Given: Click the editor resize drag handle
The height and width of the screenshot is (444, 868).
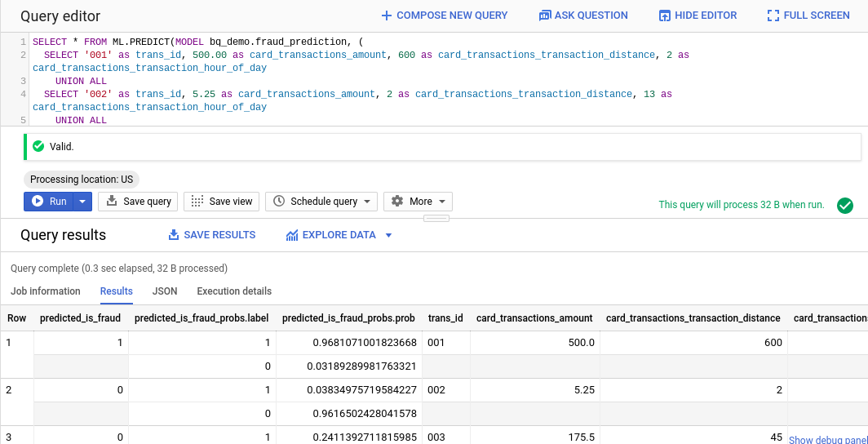Looking at the screenshot, I should (436, 219).
